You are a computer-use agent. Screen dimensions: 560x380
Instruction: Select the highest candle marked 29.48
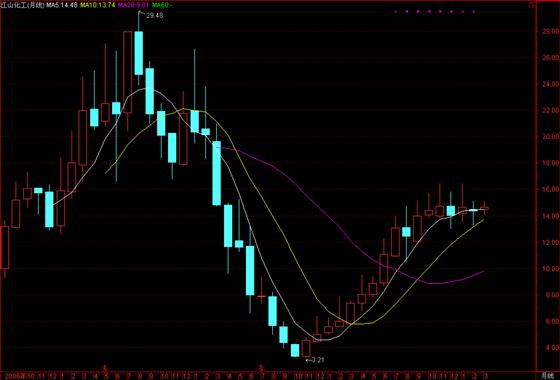[139, 48]
